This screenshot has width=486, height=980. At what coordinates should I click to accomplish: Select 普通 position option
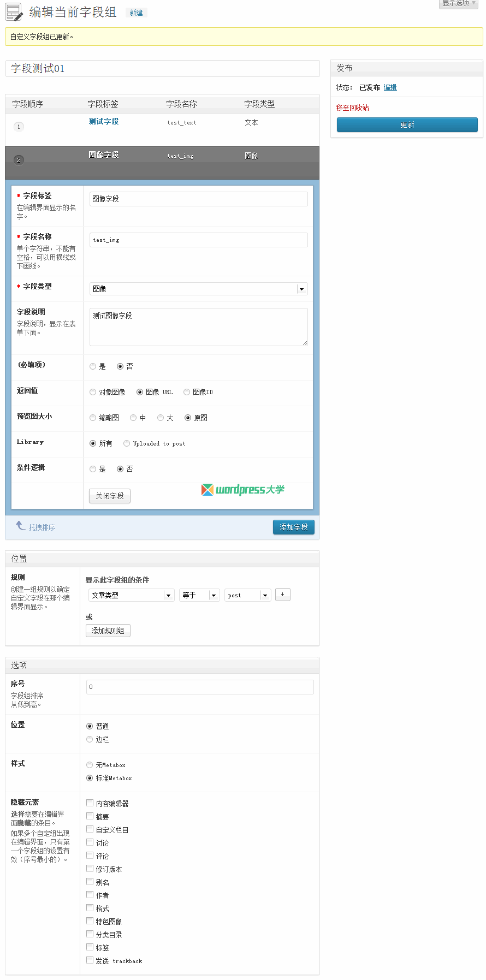click(90, 726)
